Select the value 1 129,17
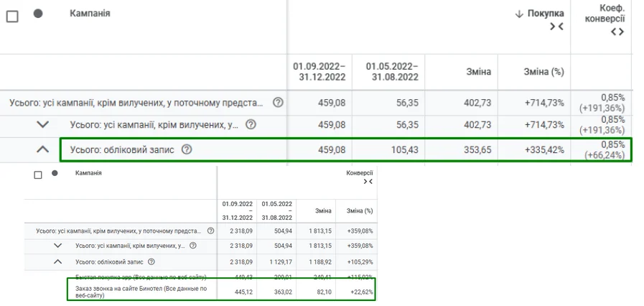Screen dimensions: 644x306 280,261
